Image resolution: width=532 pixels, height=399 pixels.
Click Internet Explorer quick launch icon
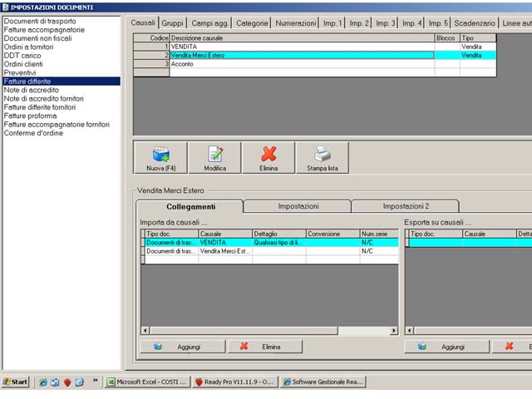point(42,382)
